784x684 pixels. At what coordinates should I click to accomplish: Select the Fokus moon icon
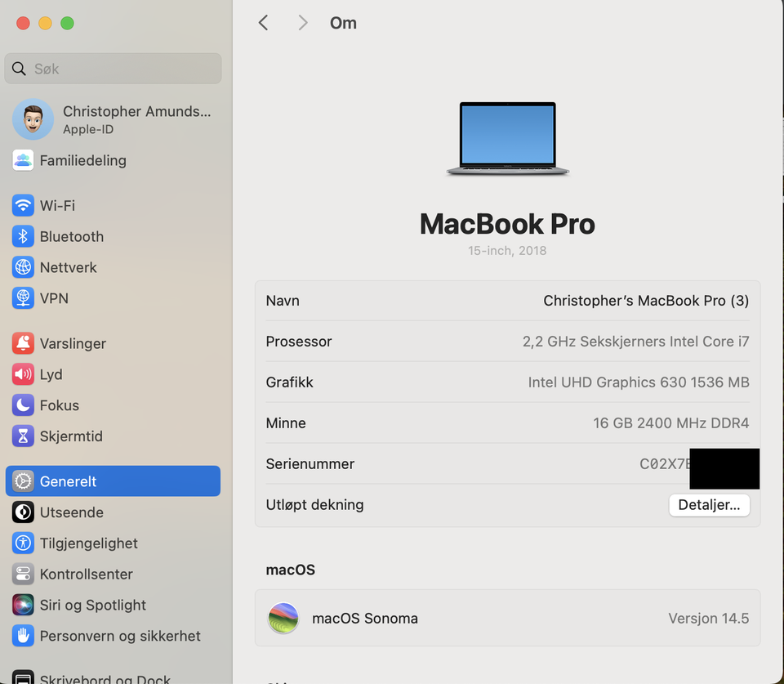(x=23, y=405)
